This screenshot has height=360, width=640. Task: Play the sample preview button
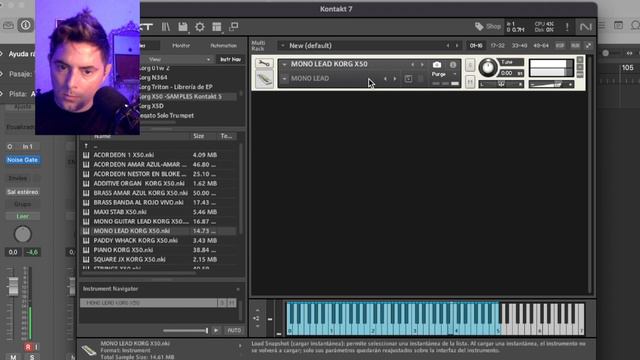point(216,330)
